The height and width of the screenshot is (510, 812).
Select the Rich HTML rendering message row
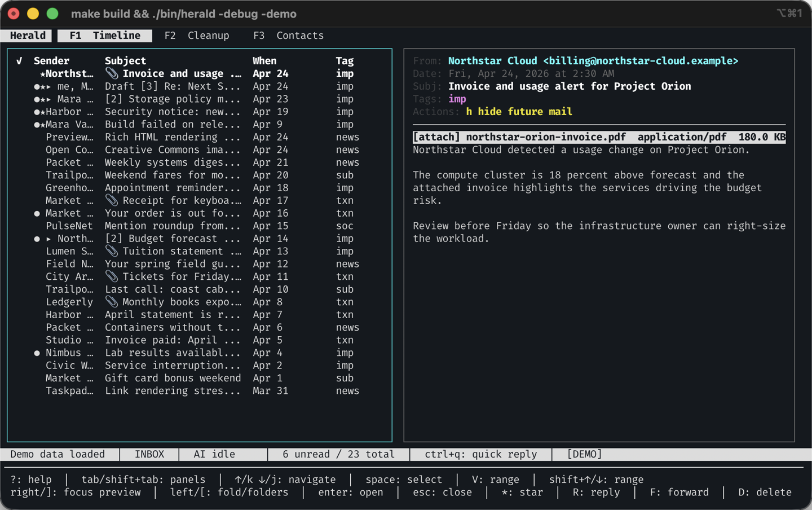point(200,137)
